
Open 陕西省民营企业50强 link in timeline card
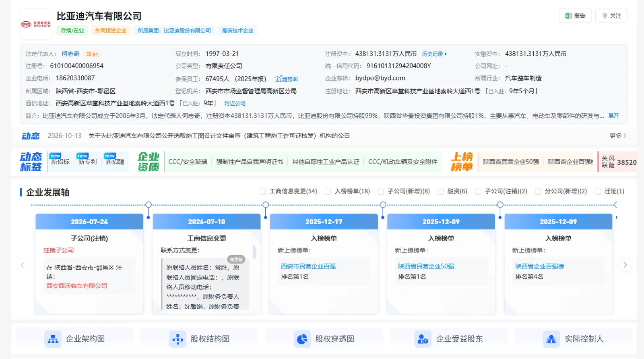pyautogui.click(x=426, y=266)
